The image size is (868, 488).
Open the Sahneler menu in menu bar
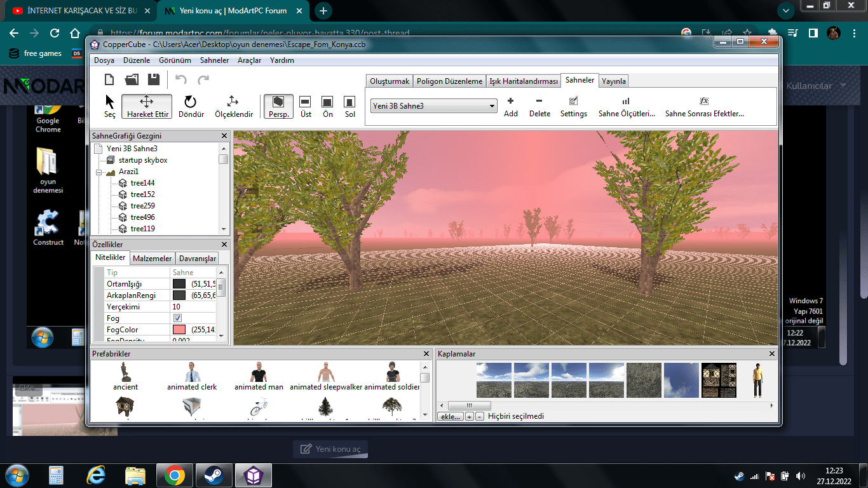point(214,60)
